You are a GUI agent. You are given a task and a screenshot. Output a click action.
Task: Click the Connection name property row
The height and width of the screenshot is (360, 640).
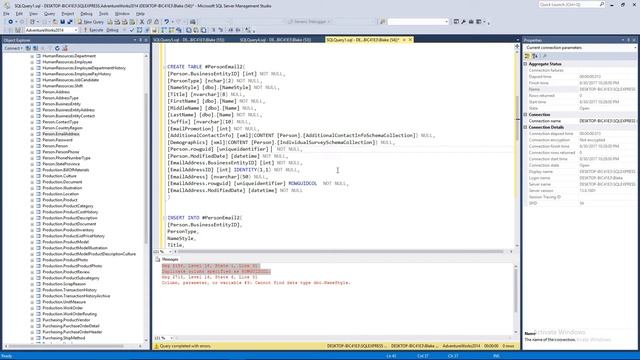pyautogui.click(x=580, y=121)
